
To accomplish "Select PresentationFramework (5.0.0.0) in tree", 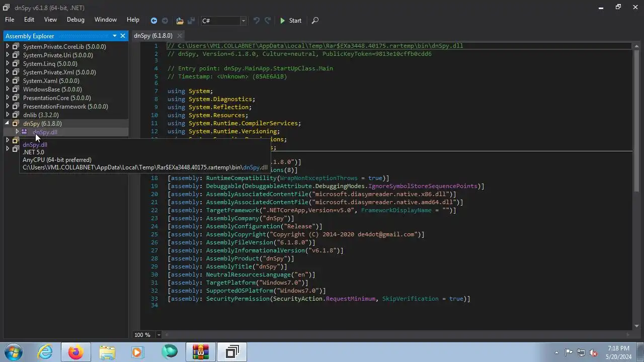I will coord(65,106).
